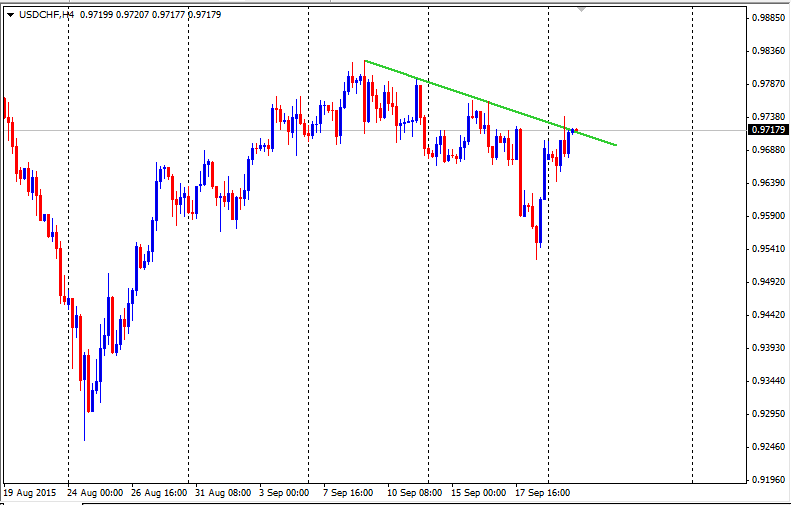
Task: Click price scale value 0.98850
Action: (x=768, y=18)
